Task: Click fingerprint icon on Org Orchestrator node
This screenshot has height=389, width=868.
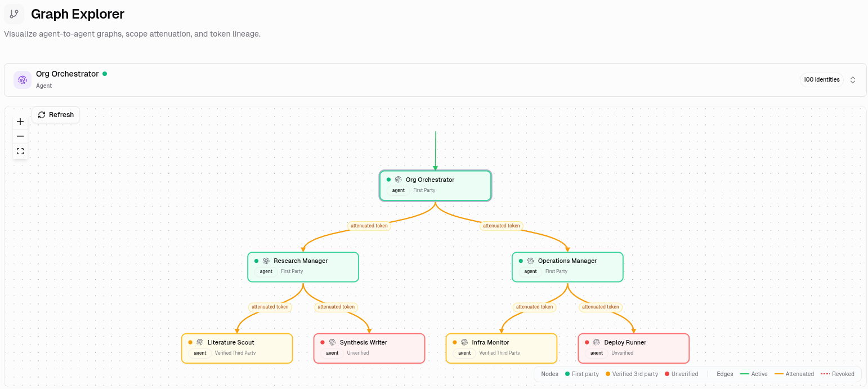Action: 399,180
